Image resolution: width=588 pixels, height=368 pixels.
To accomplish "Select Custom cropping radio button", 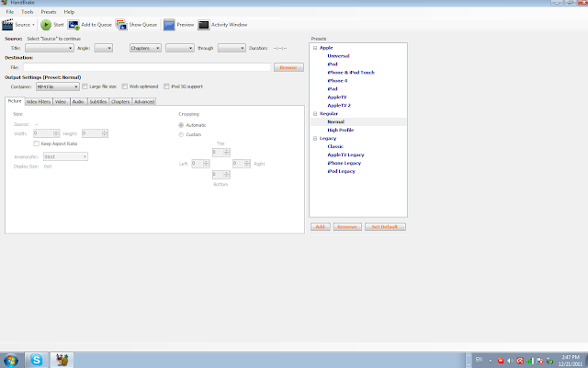I will tap(181, 134).
